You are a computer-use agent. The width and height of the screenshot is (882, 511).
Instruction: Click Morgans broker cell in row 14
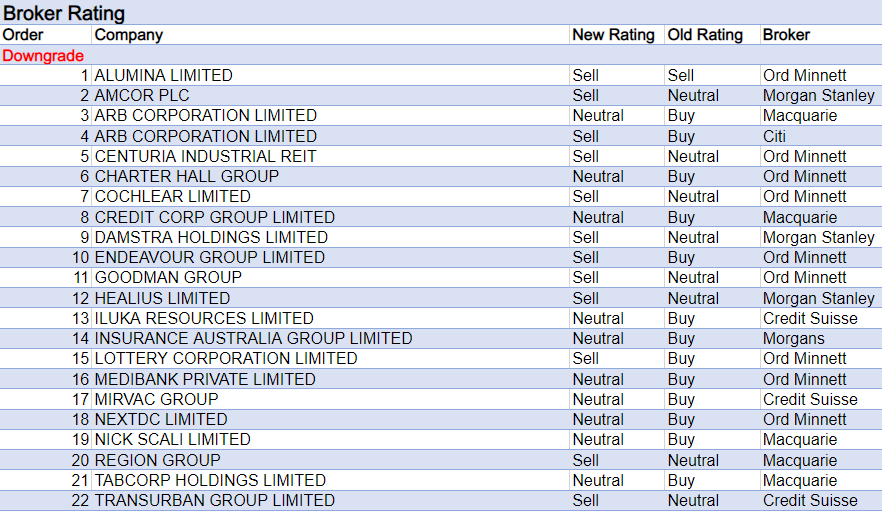pos(793,338)
